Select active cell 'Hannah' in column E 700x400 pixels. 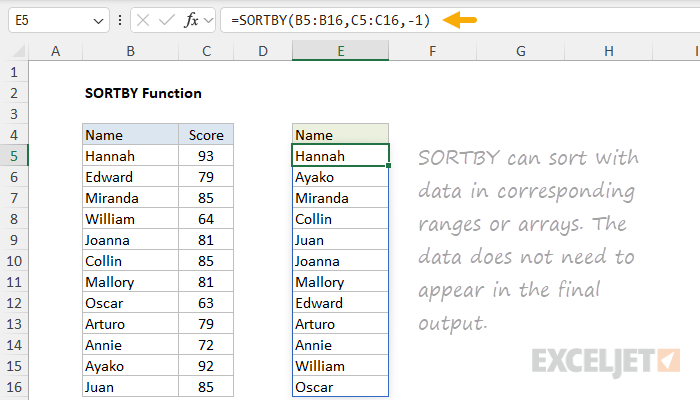click(341, 156)
